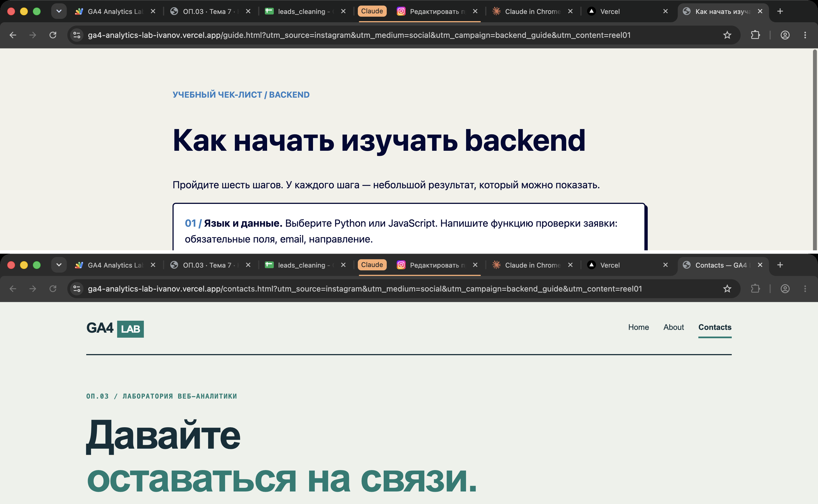Screen dimensions: 818x504
Task: Select the Contacts nav link
Action: [x=715, y=327]
